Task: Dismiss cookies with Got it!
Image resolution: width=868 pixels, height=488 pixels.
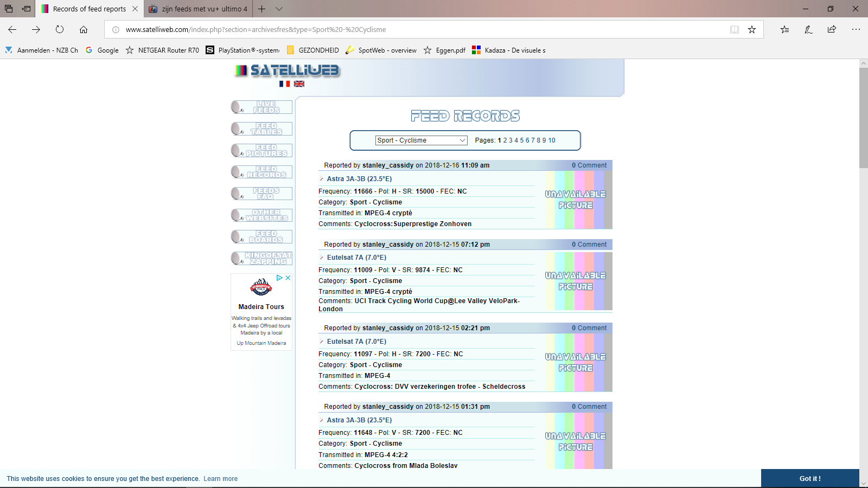Action: click(x=810, y=478)
